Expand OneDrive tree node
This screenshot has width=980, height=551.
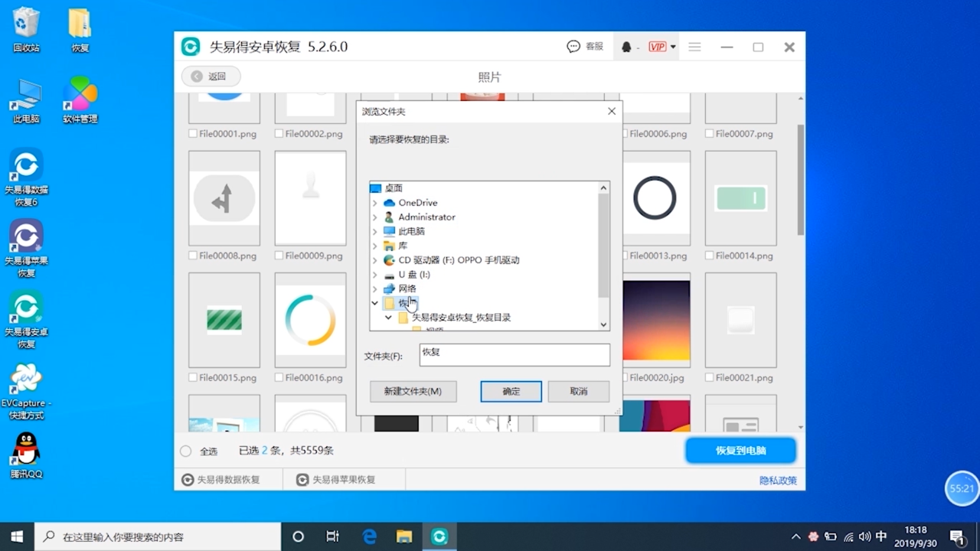click(x=375, y=203)
